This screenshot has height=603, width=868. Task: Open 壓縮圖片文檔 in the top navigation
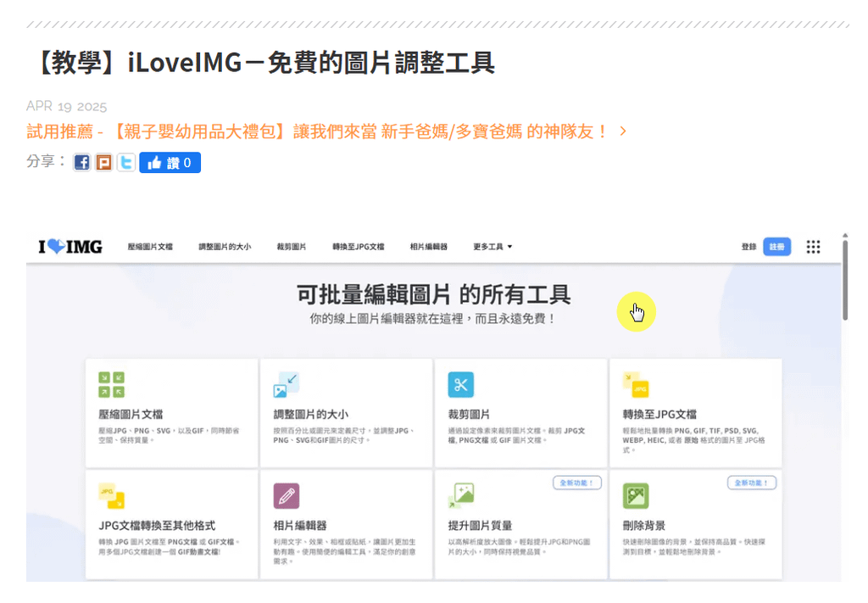tap(150, 247)
